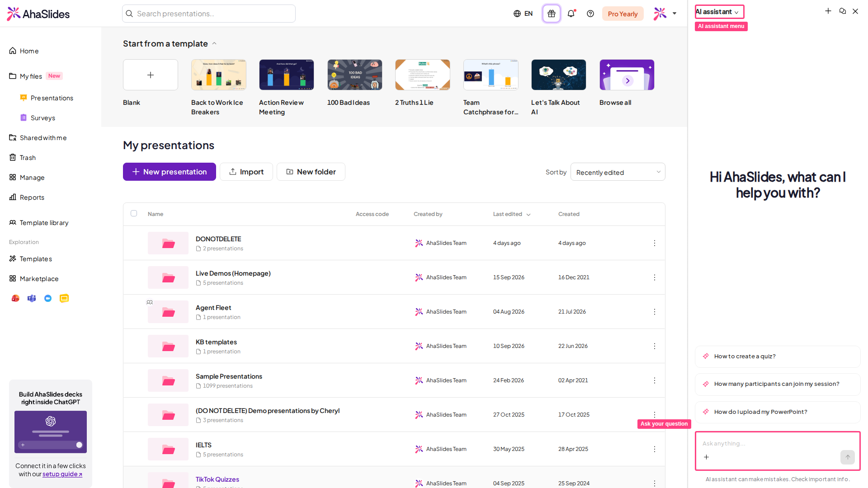868x488 pixels.
Task: Toggle the switch in the ChatGPT promo card
Action: coord(79,445)
